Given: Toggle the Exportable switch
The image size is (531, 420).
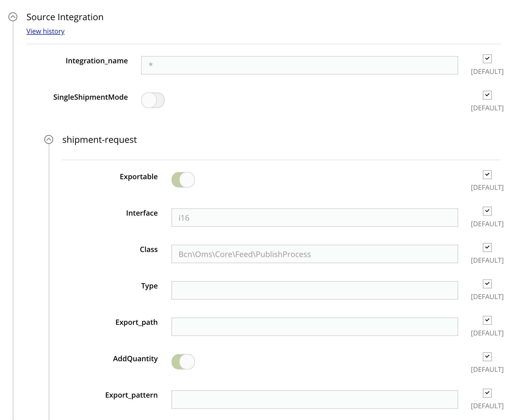Looking at the screenshot, I should point(183,180).
